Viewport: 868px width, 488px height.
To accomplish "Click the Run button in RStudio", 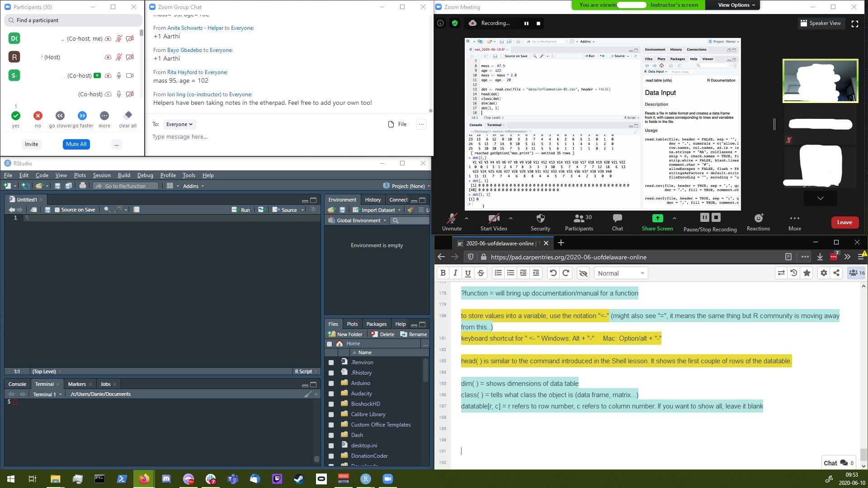I will tap(242, 210).
